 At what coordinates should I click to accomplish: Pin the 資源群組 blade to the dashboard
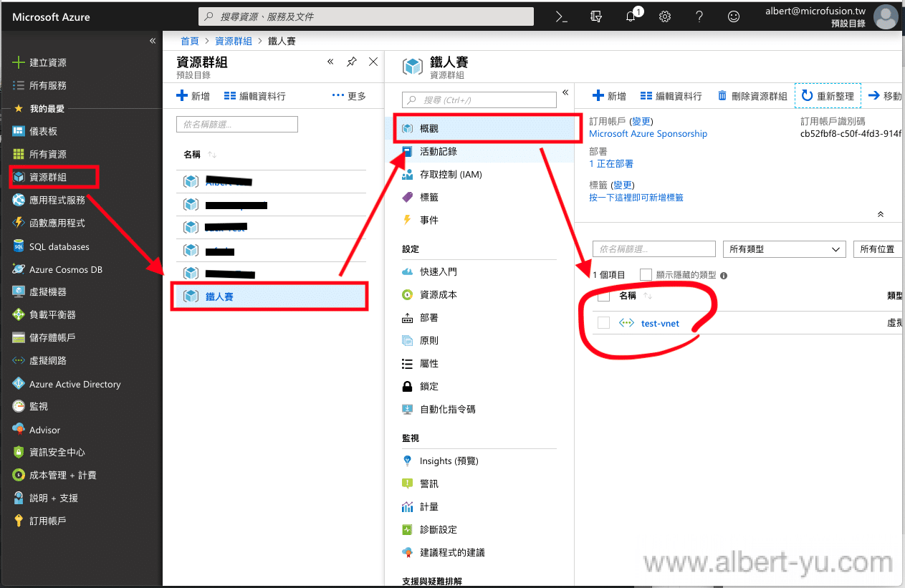352,62
